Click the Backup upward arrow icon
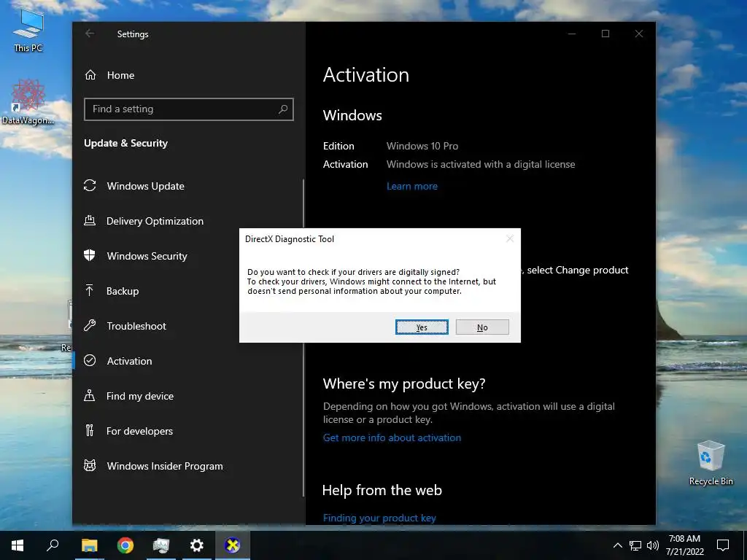Screen dimensions: 747x560 90,290
